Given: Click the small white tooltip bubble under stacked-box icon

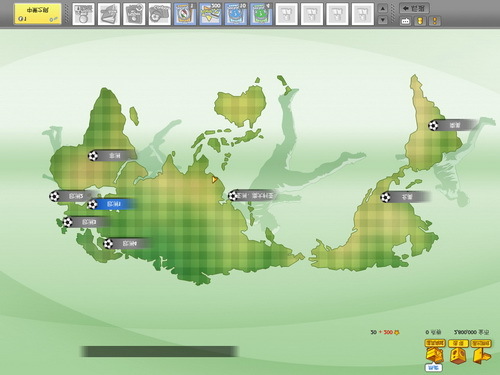Looking at the screenshot, I should (x=434, y=367).
